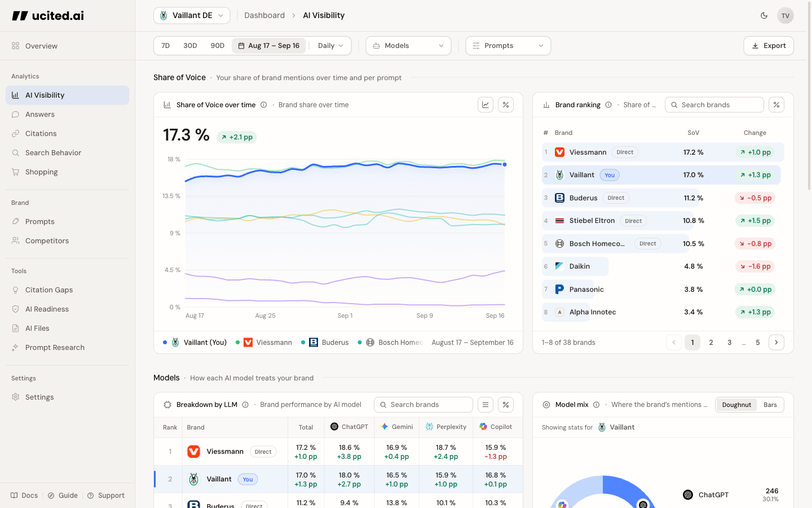Toggle Buderus series in chart legend

325,343
